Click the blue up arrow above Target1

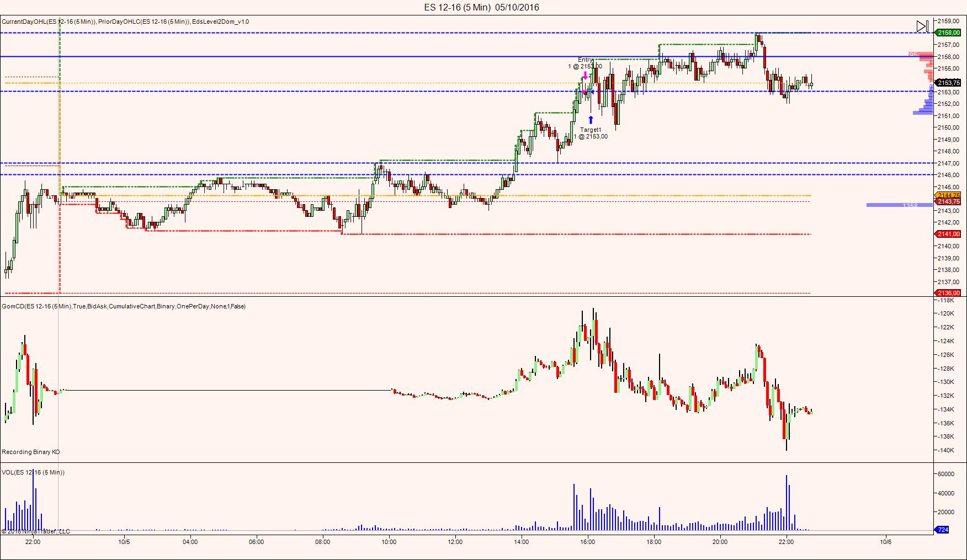(591, 119)
